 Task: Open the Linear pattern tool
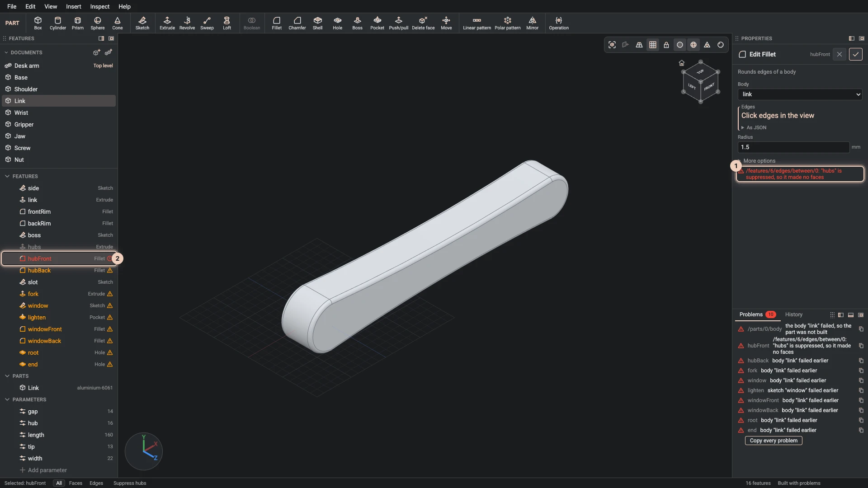[476, 23]
